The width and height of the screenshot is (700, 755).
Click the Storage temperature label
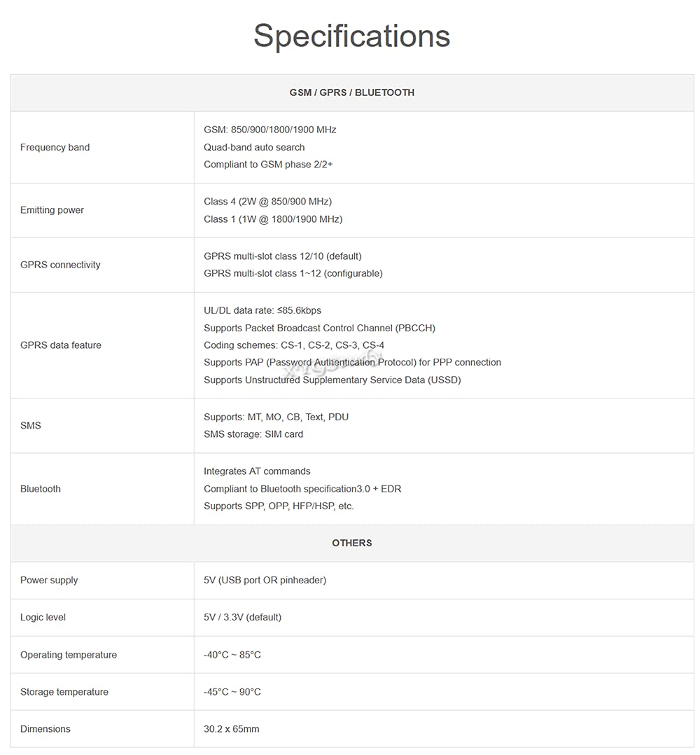click(64, 692)
